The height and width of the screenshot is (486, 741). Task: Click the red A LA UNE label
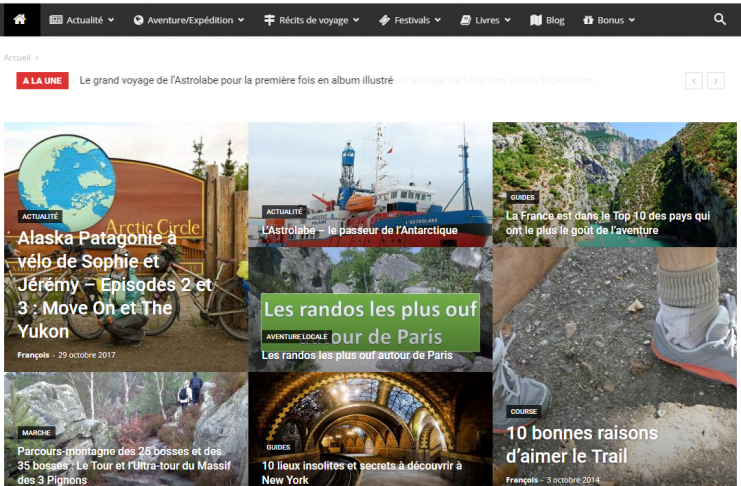tap(43, 80)
